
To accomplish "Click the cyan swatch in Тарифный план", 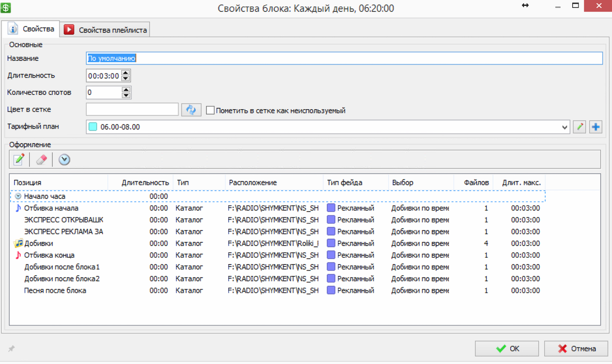I will click(x=93, y=127).
